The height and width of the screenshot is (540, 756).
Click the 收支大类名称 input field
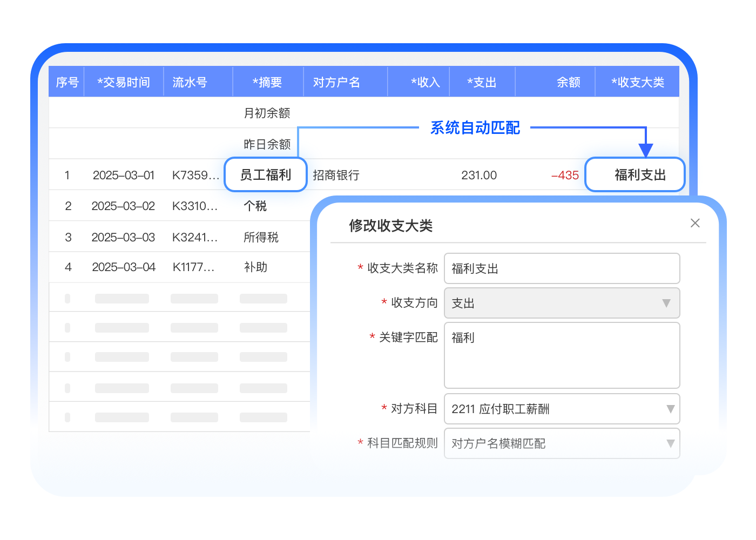click(562, 268)
